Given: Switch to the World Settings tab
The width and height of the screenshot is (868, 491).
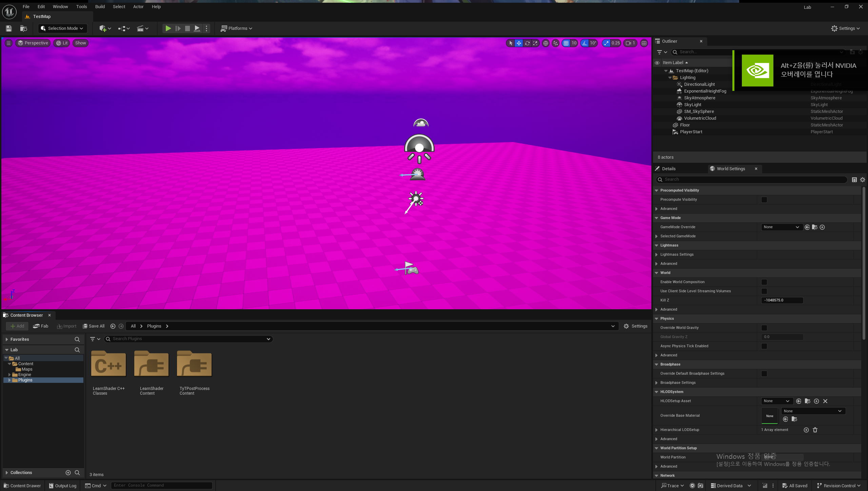Looking at the screenshot, I should point(731,169).
